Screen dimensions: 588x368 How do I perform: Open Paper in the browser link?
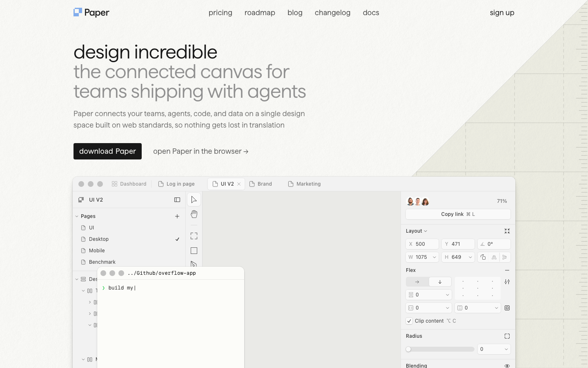tap(201, 151)
